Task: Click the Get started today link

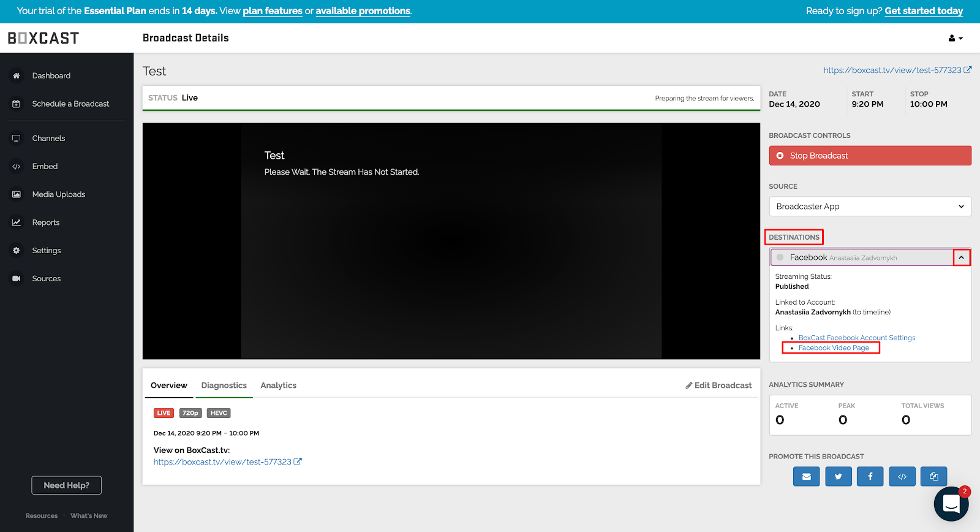Action: [x=924, y=11]
